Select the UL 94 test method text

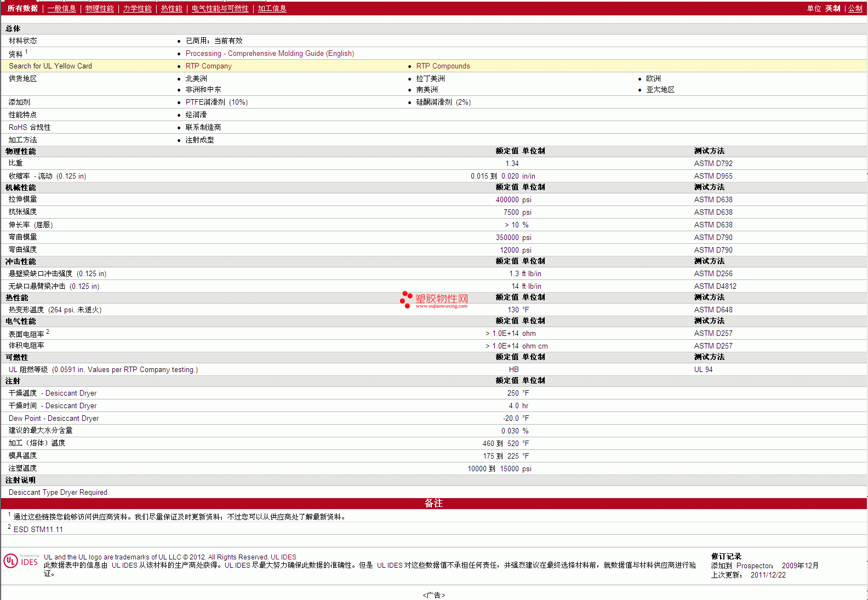[x=703, y=370]
